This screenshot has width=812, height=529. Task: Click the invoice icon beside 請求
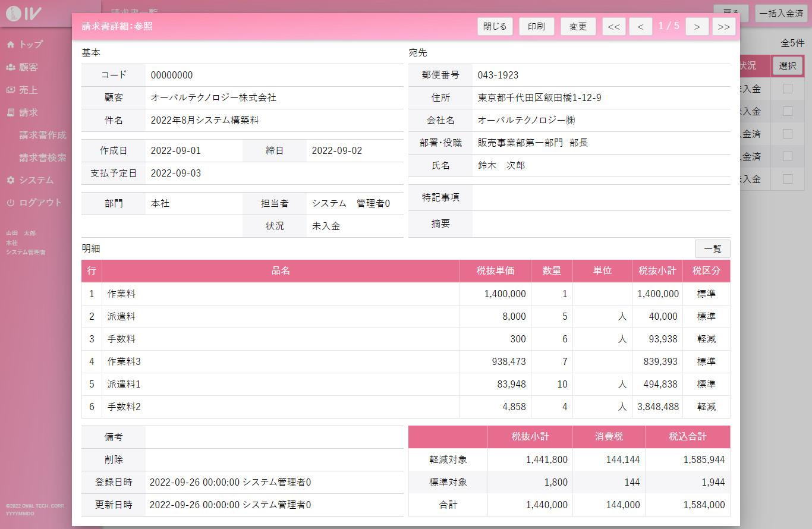click(x=11, y=112)
